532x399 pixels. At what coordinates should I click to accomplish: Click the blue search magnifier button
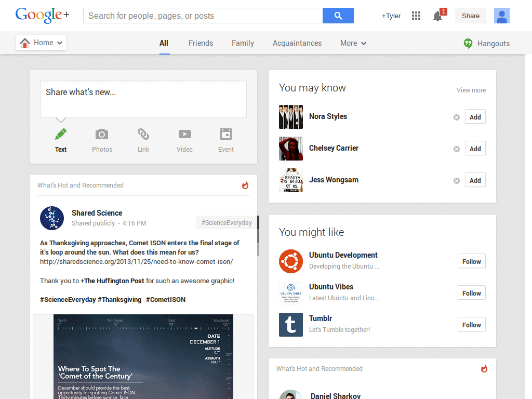pos(338,16)
